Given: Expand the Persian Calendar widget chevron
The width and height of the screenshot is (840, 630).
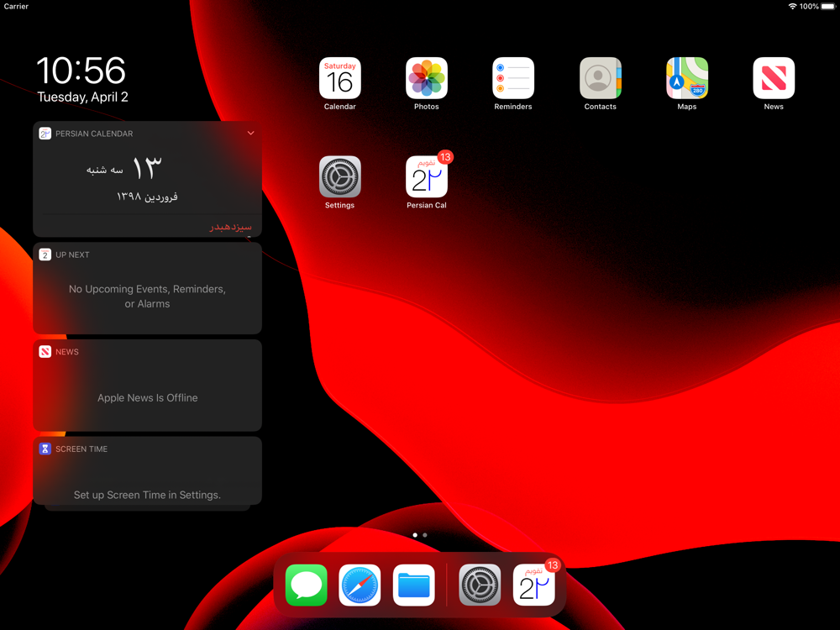Looking at the screenshot, I should click(x=250, y=134).
